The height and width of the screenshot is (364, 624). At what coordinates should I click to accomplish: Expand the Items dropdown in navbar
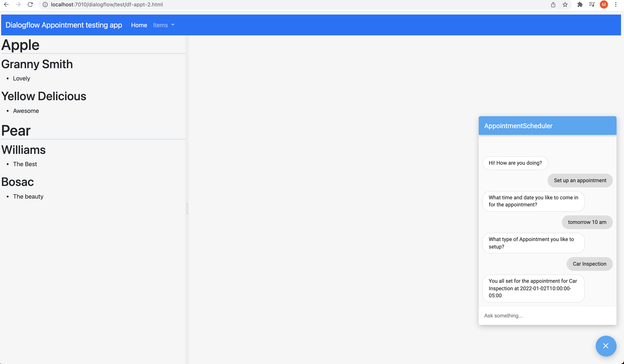click(x=164, y=25)
